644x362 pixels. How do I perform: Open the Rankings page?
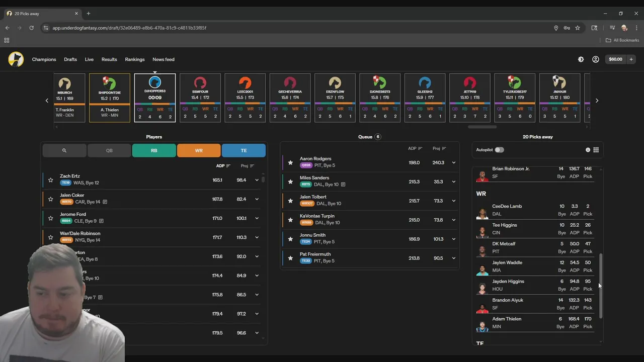tap(135, 59)
